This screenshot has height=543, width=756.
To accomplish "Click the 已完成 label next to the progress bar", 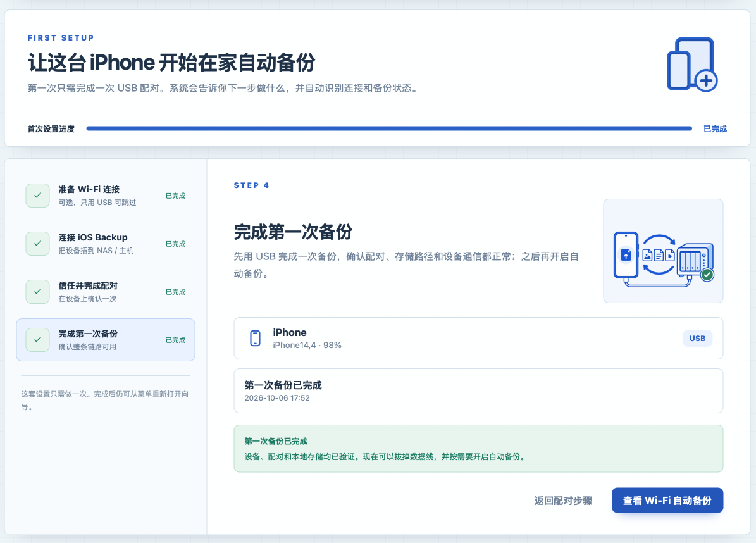I will click(x=715, y=128).
